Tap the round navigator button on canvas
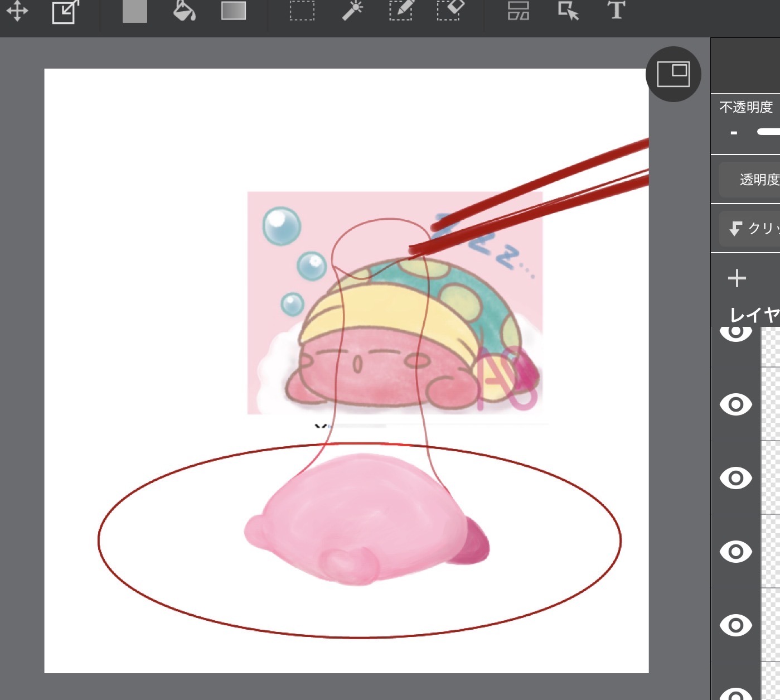 (x=674, y=74)
